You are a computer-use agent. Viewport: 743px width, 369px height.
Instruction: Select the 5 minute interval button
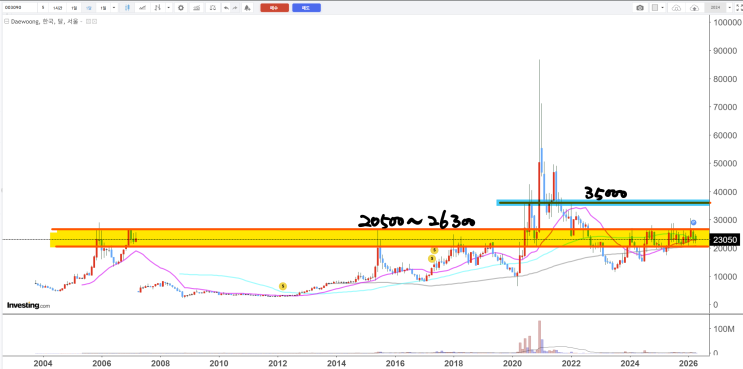coord(43,8)
